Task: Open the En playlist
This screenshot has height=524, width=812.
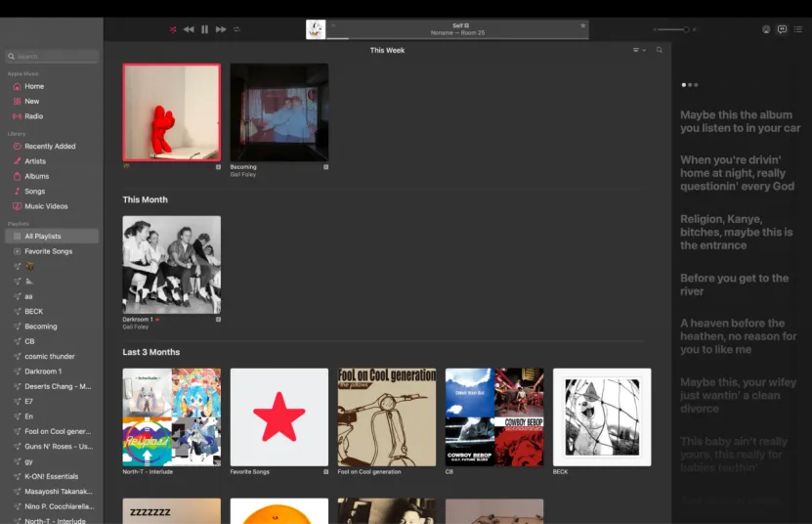Action: pos(52,416)
